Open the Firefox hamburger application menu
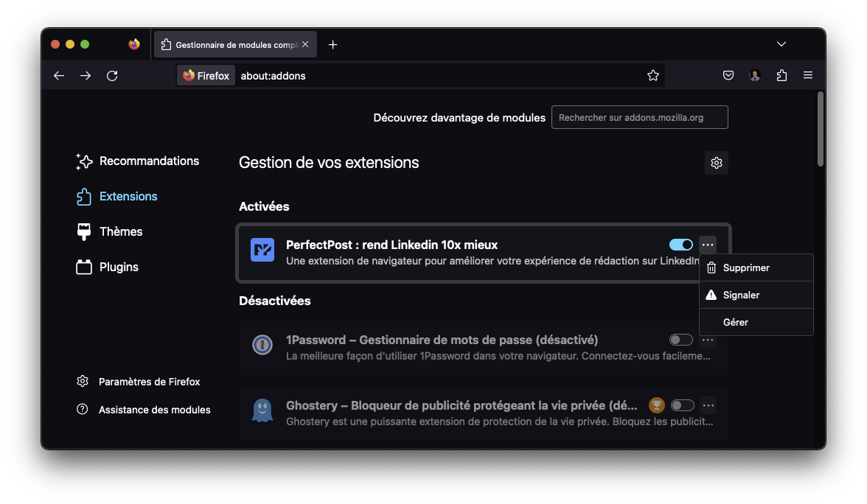Screen dimensions: 867x504 click(x=808, y=75)
